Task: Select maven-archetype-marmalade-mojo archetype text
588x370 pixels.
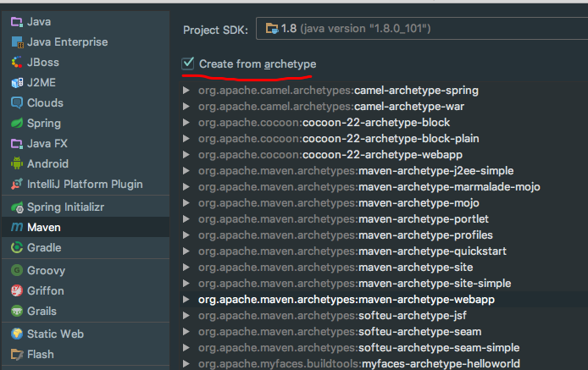Action: click(449, 187)
